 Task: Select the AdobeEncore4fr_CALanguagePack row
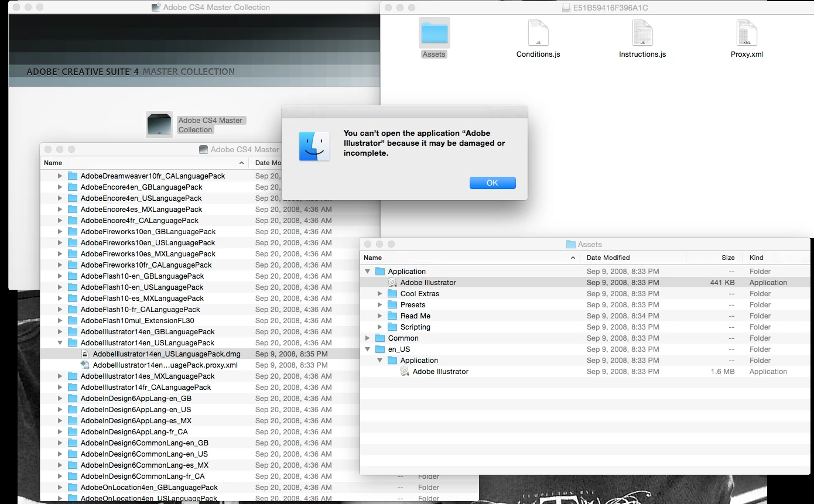point(210,221)
